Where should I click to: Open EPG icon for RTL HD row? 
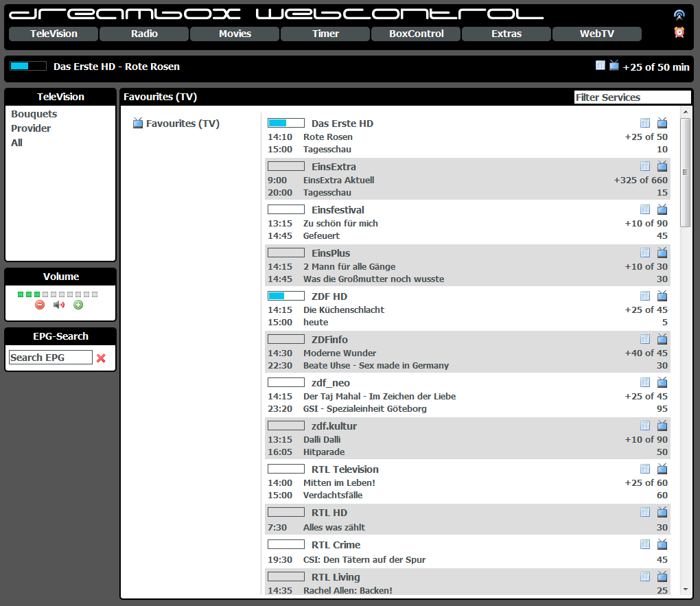pos(645,512)
